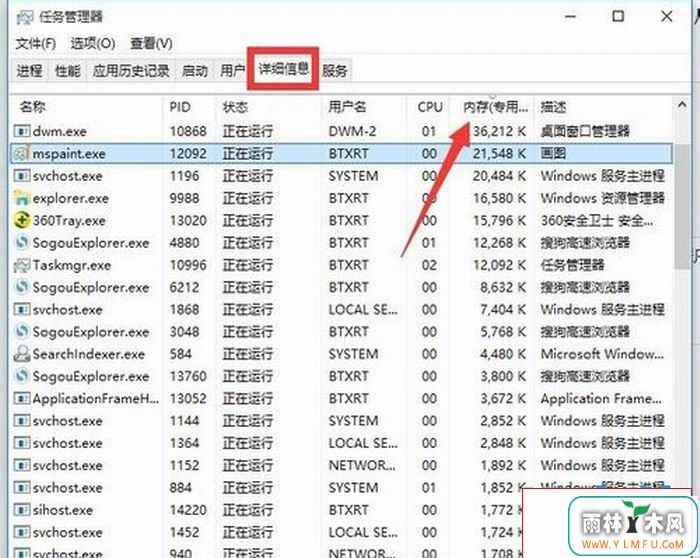This screenshot has height=558, width=700.
Task: Click memory value 36,212 K
Action: 499,131
